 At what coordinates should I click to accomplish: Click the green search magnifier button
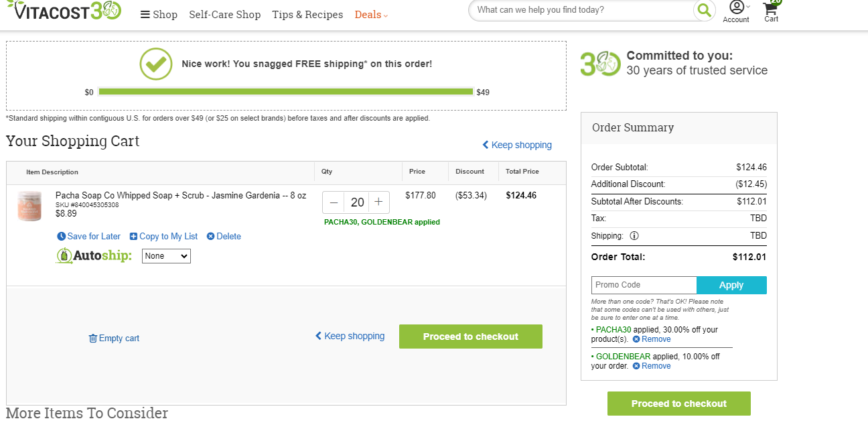(x=704, y=10)
